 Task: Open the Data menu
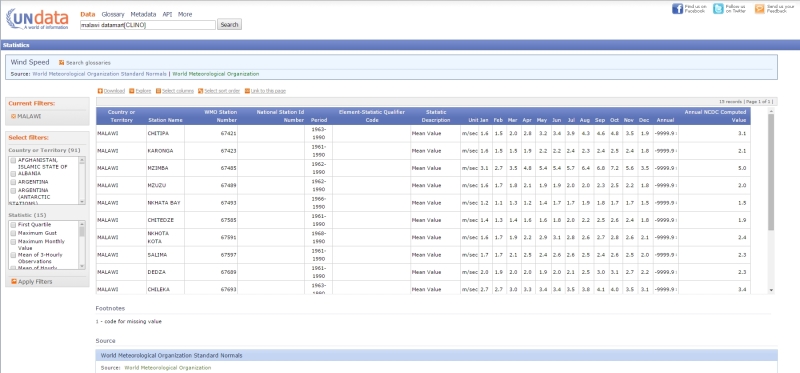click(x=88, y=14)
